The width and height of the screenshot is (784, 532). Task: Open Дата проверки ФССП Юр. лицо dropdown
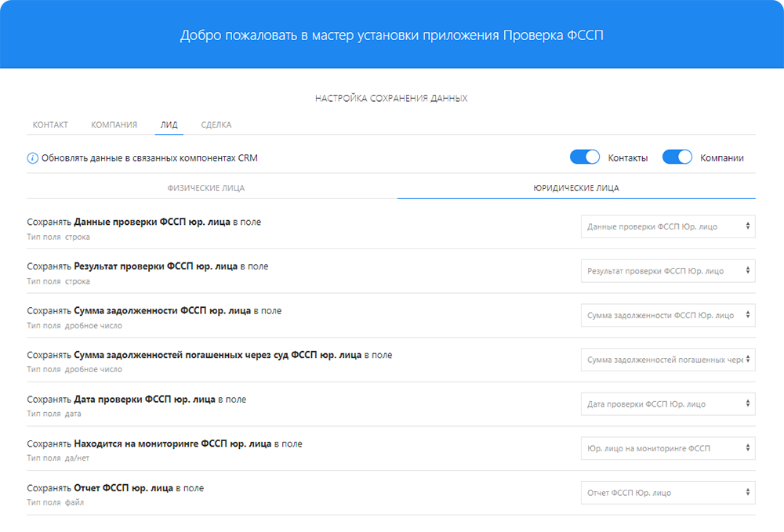(x=668, y=404)
